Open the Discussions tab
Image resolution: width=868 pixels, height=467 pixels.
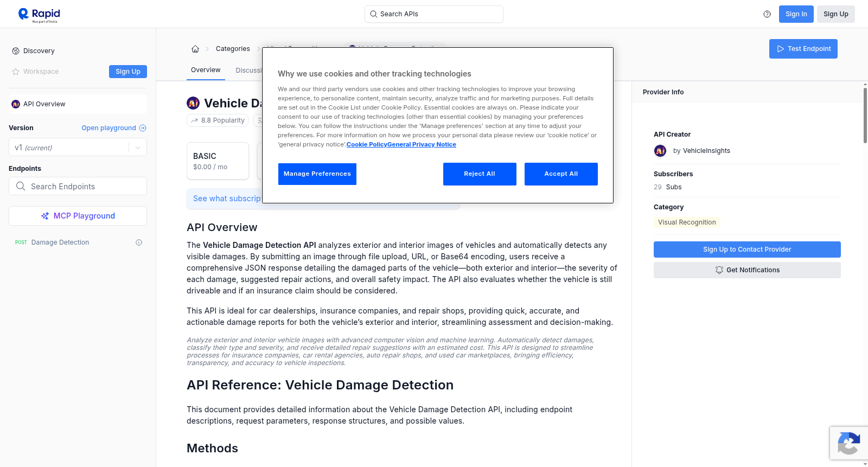point(248,71)
